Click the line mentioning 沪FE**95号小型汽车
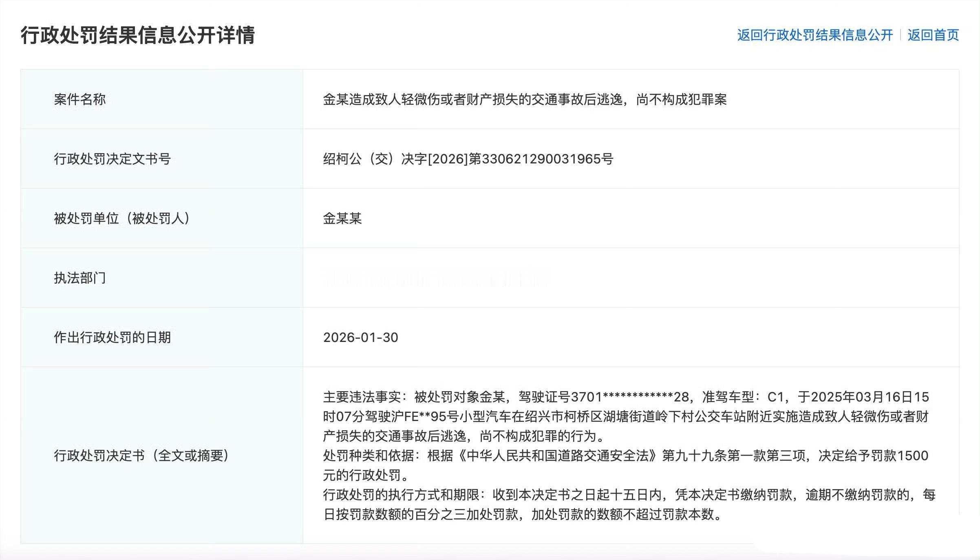Viewport: 980px width, 560px height. pos(626,416)
